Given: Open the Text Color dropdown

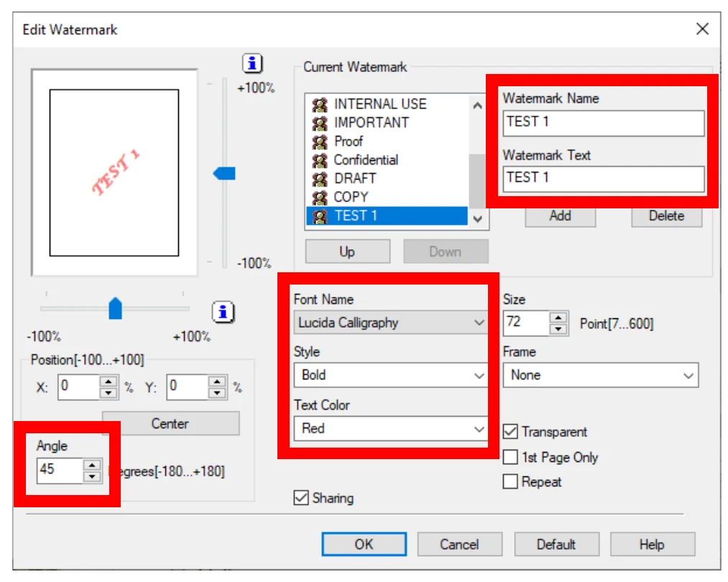Looking at the screenshot, I should click(x=390, y=428).
